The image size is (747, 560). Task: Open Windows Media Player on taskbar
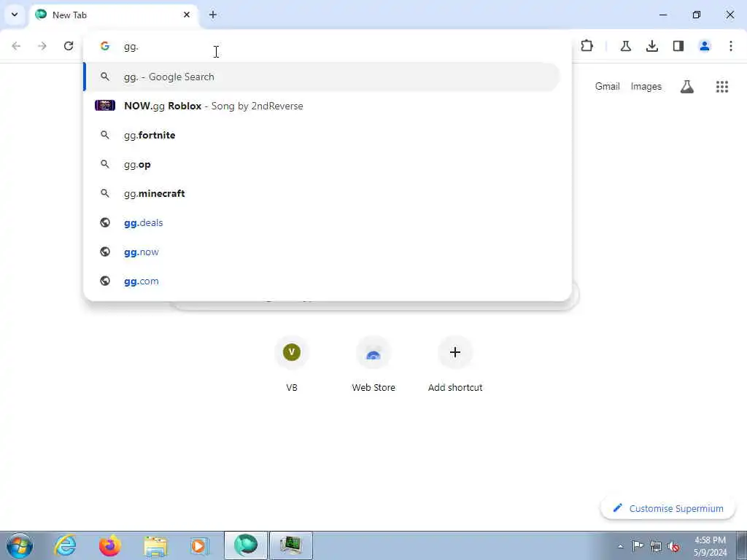click(x=199, y=545)
